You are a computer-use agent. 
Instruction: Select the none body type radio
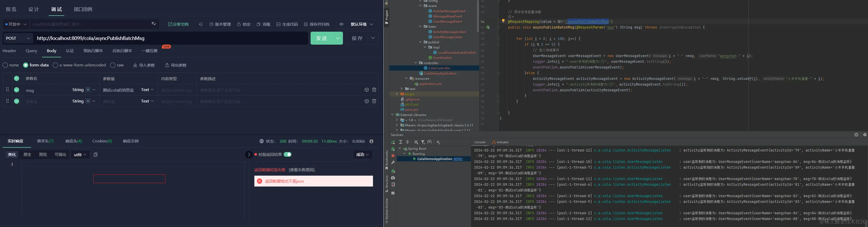click(x=5, y=65)
